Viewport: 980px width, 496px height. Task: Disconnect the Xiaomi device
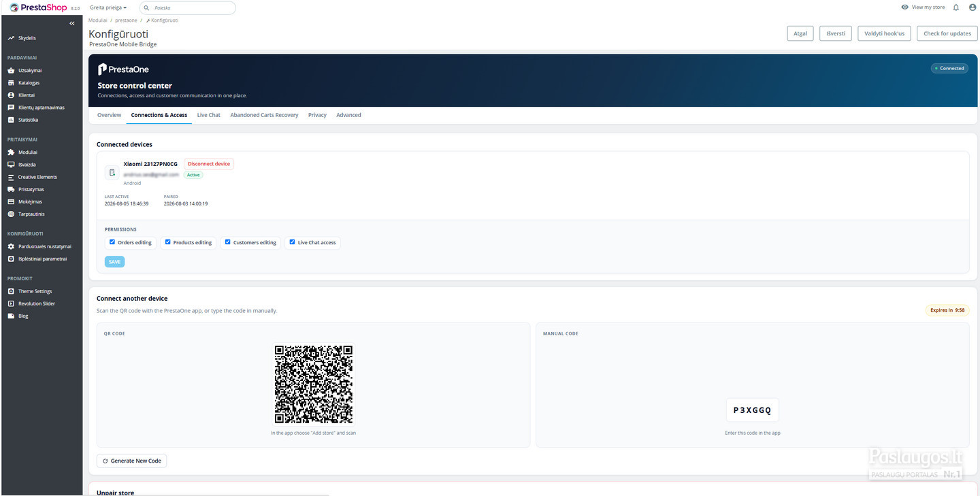[209, 164]
